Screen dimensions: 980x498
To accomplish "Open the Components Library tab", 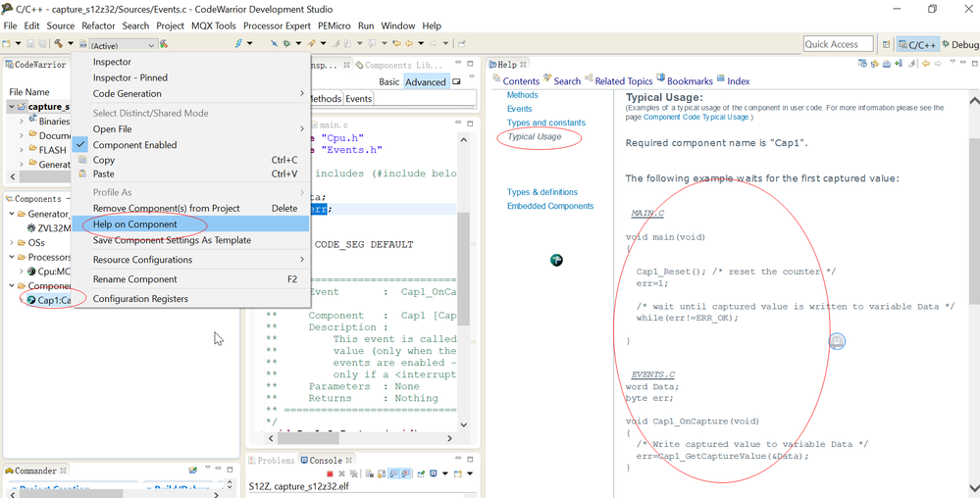I will click(397, 65).
